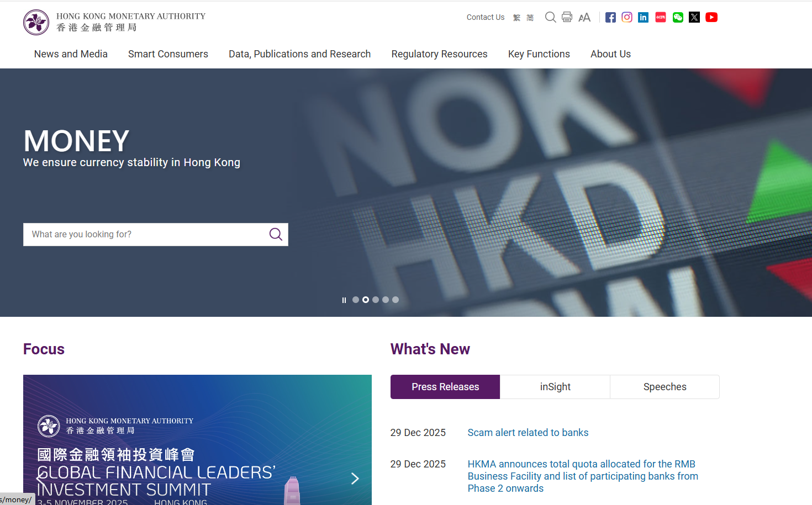Open the Regulatory Resources menu
This screenshot has width=812, height=505.
[439, 54]
